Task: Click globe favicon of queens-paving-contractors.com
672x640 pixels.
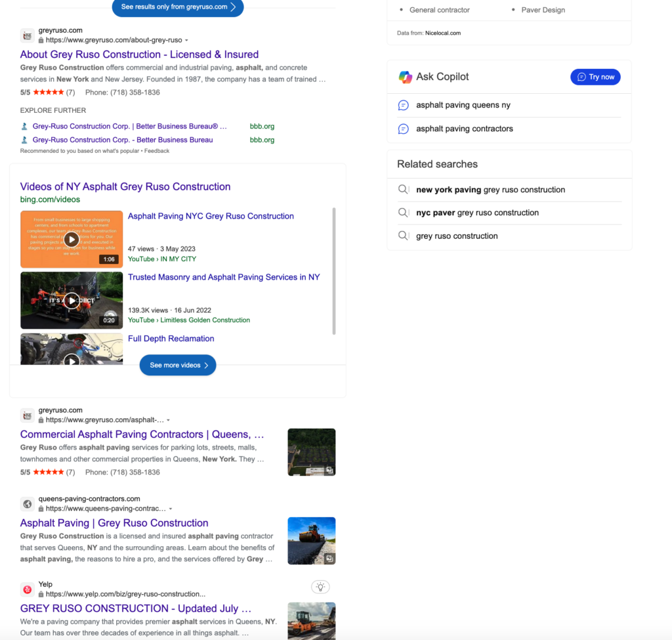Action: [x=28, y=504]
